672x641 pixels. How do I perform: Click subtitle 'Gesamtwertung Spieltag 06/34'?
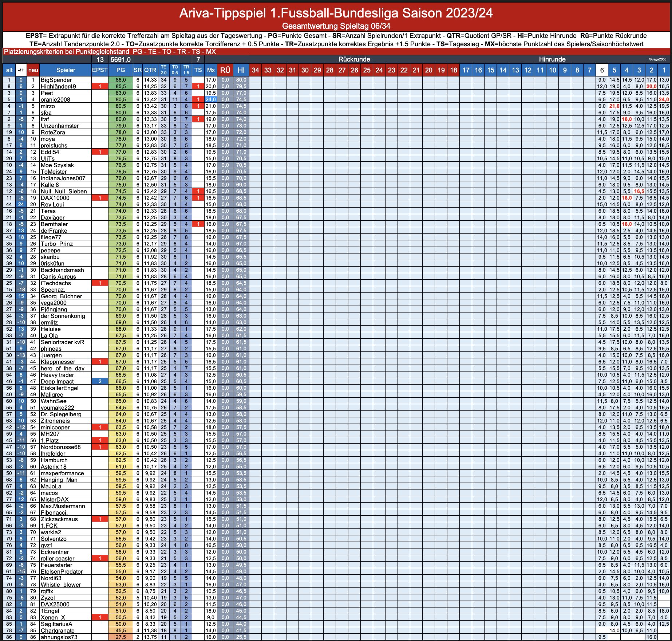336,26
